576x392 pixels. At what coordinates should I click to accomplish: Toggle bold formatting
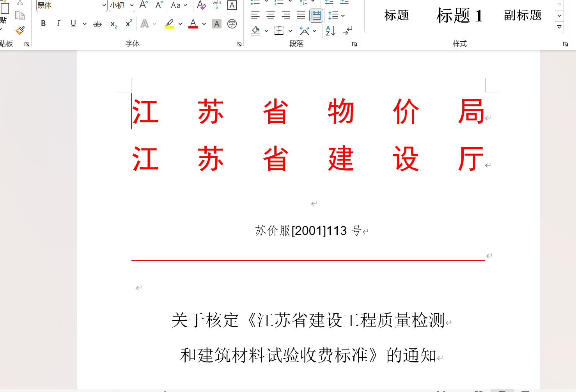tap(43, 23)
